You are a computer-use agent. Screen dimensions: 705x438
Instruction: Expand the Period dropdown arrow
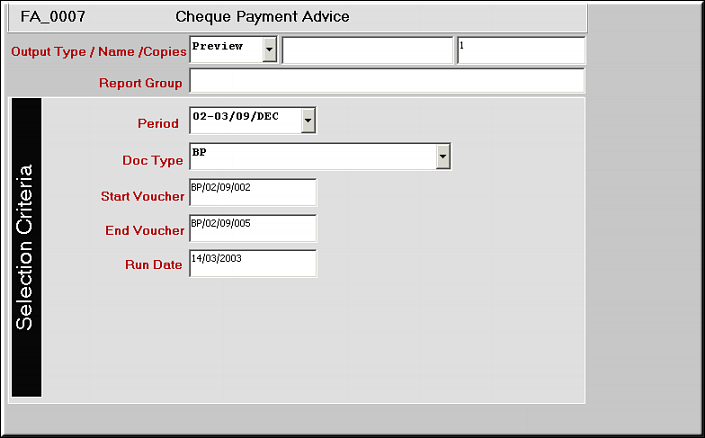click(308, 121)
